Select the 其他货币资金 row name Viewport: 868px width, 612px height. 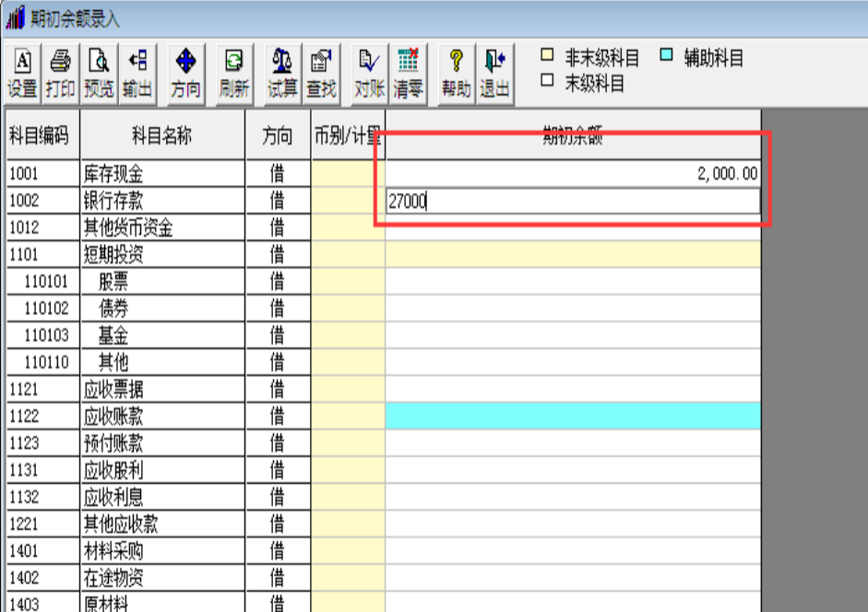[x=128, y=228]
